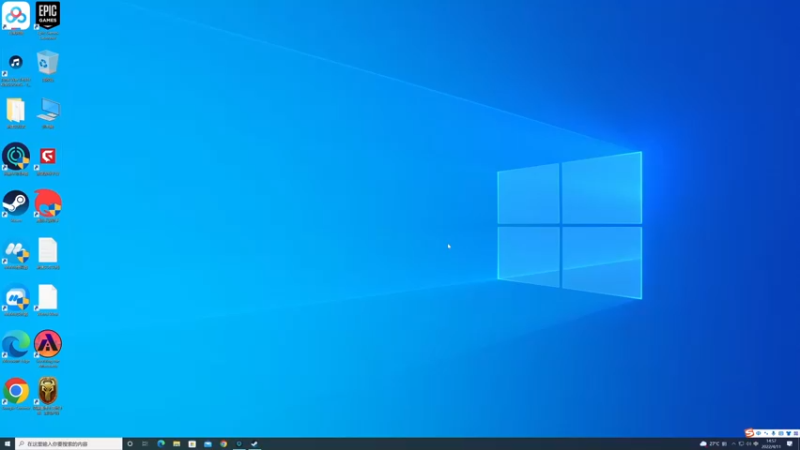Select the golden helmet game shortcut
800x450 pixels.
tap(48, 390)
